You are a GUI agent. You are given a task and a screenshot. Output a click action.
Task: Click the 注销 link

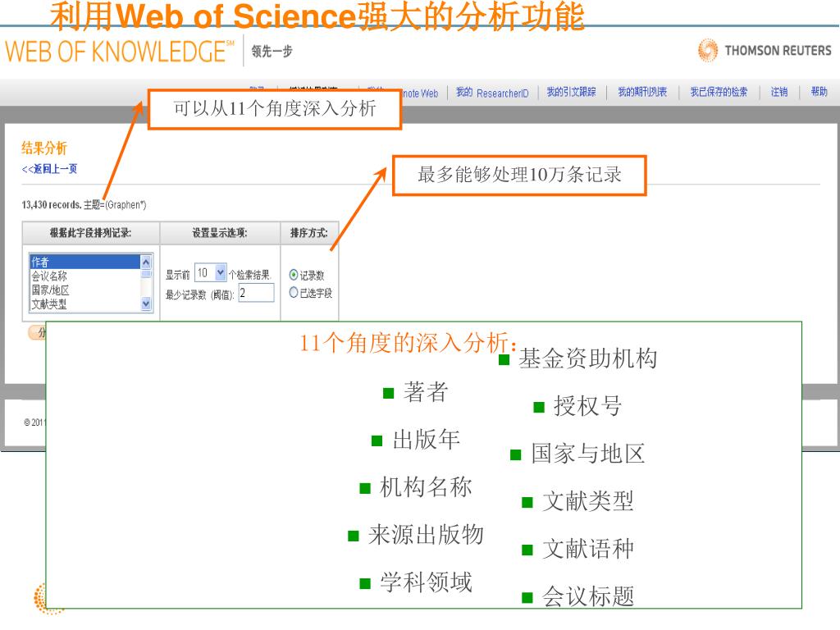pyautogui.click(x=779, y=92)
